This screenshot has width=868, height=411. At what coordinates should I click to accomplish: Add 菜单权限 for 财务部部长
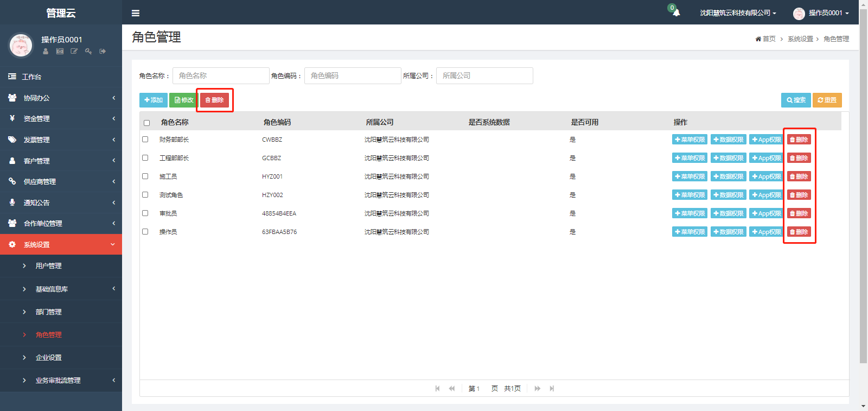click(x=690, y=140)
